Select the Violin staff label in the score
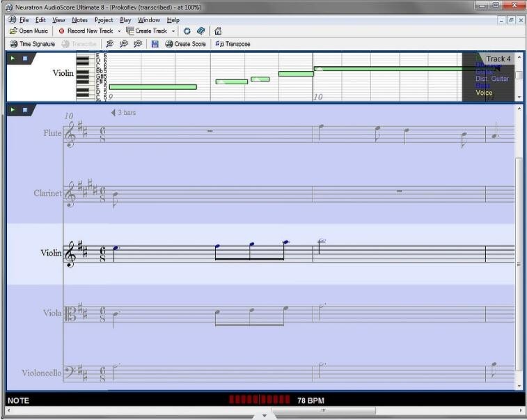 (x=51, y=253)
